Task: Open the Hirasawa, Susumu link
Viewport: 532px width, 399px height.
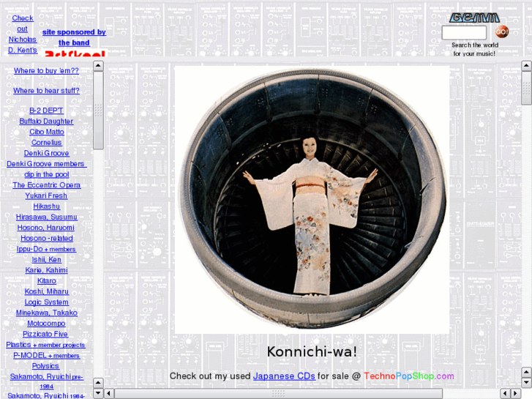Action: 47,217
